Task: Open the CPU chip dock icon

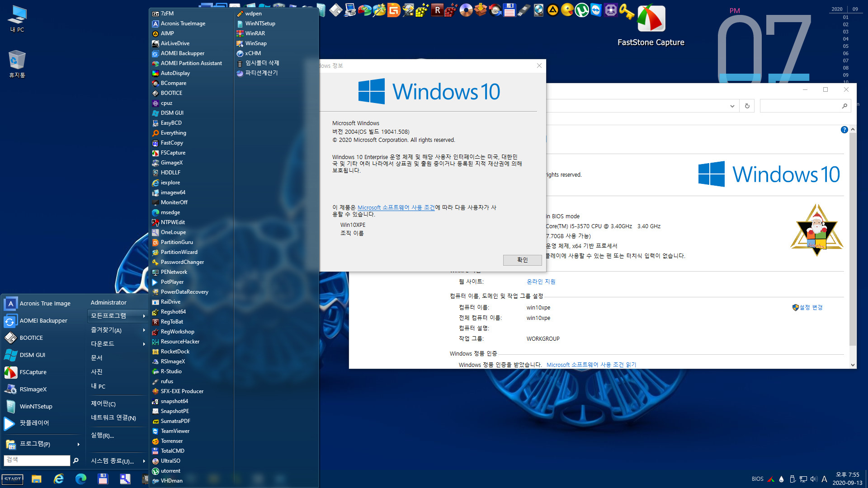Action: tap(611, 10)
